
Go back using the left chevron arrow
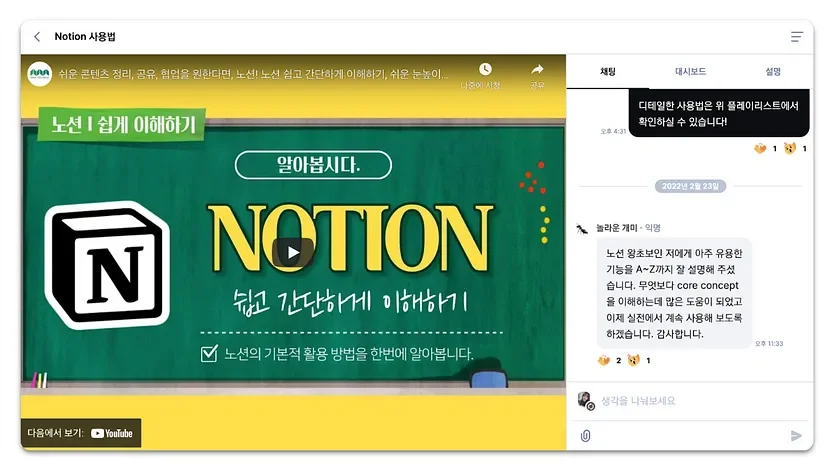[x=37, y=36]
